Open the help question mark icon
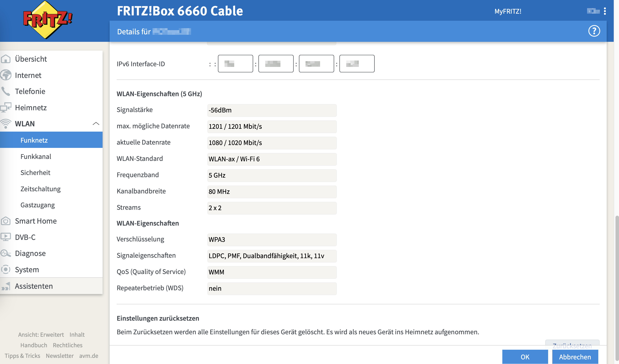The height and width of the screenshot is (364, 619). (594, 31)
